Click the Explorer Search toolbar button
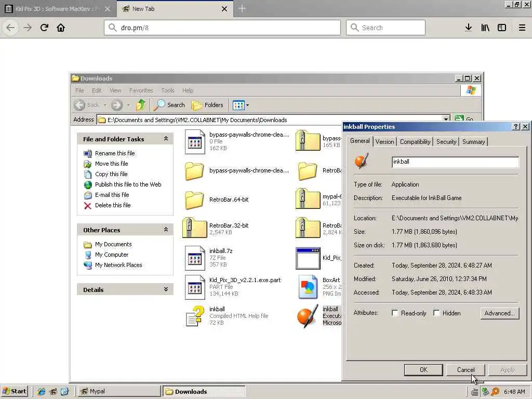Image resolution: width=532 pixels, height=399 pixels. point(169,105)
